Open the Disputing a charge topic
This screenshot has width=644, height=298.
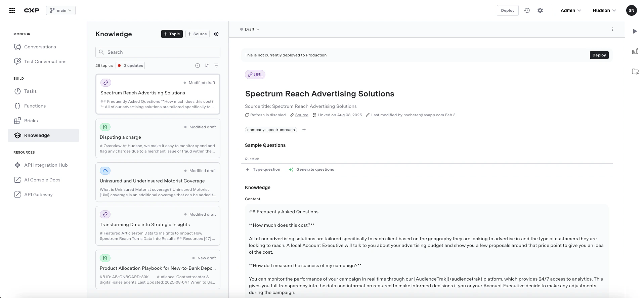coord(158,138)
